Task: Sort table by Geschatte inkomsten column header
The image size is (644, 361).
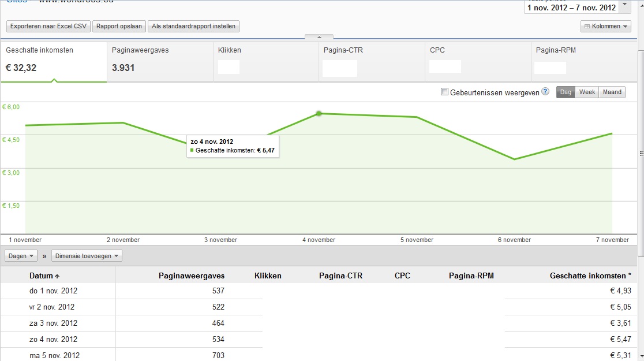Action: point(590,276)
